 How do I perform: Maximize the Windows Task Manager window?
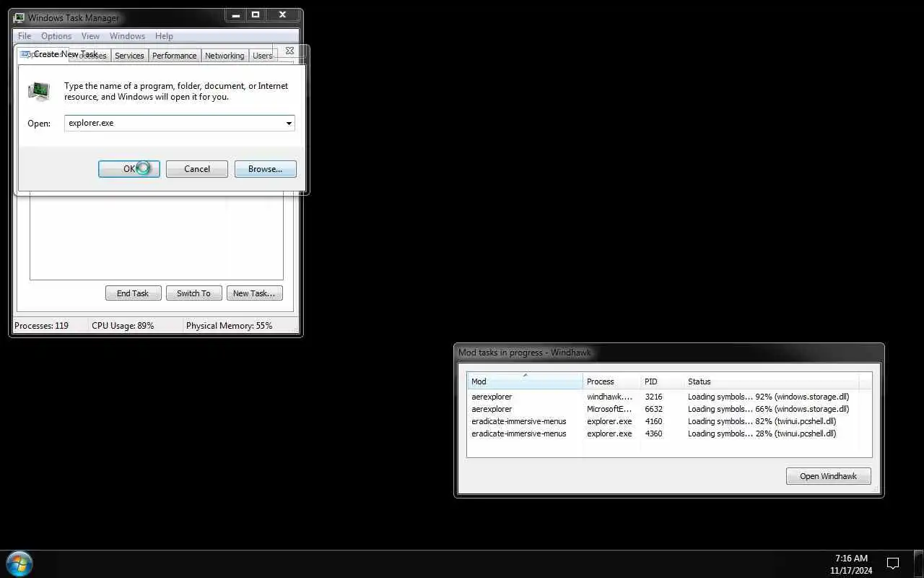point(255,14)
